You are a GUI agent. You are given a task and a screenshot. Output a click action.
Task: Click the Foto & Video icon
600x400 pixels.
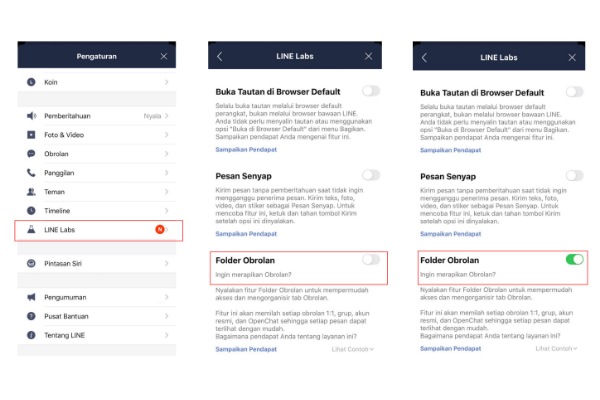31,134
